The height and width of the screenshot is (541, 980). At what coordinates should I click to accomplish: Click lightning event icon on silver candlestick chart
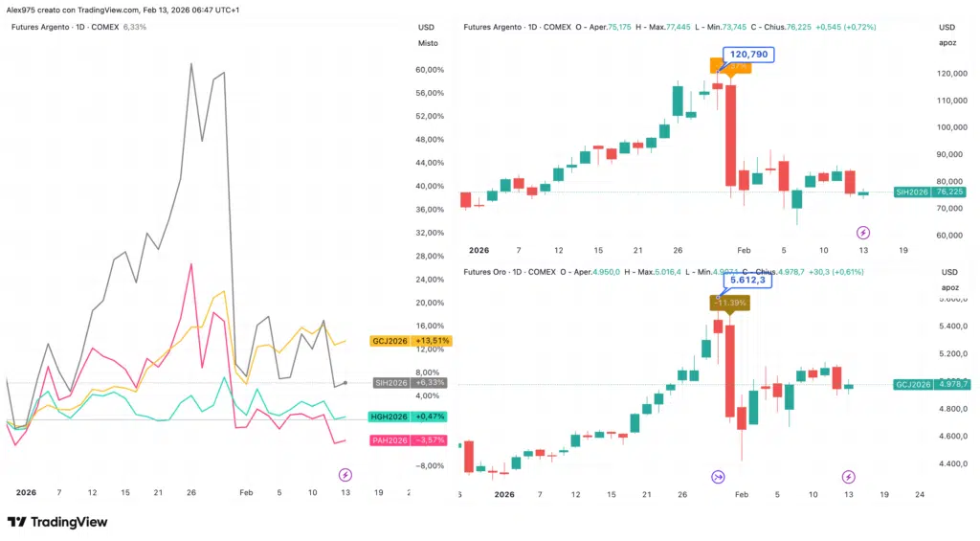click(862, 232)
